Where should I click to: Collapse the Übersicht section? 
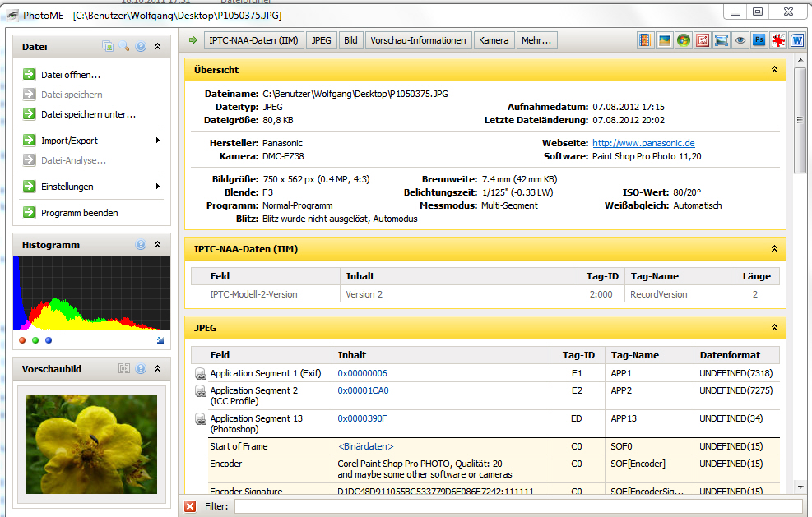pos(774,69)
